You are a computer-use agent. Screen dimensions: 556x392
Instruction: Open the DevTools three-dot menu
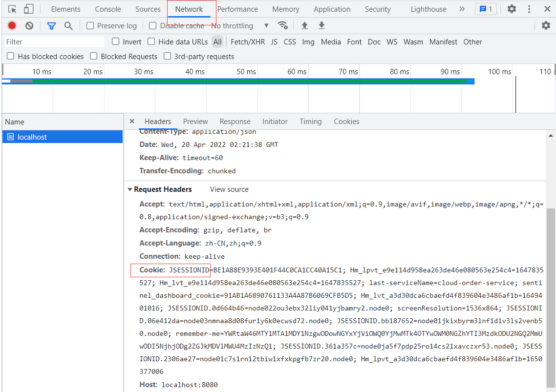(x=529, y=9)
